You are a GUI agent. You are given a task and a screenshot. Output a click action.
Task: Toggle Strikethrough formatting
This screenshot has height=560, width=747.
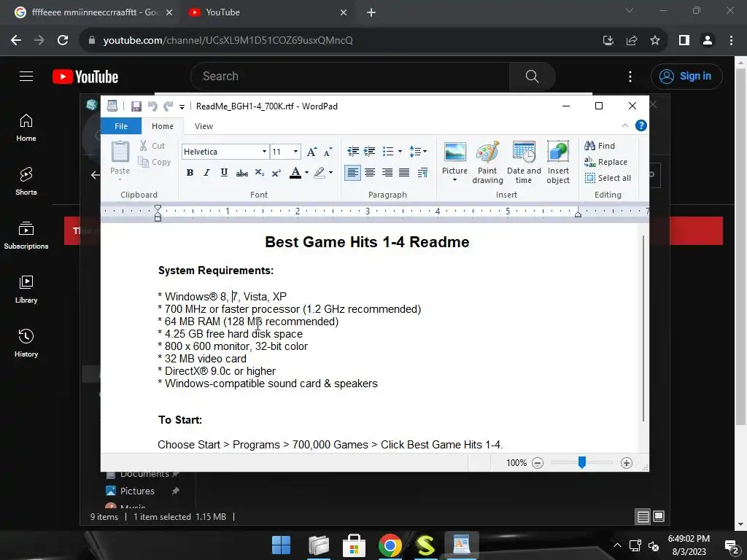coord(241,172)
